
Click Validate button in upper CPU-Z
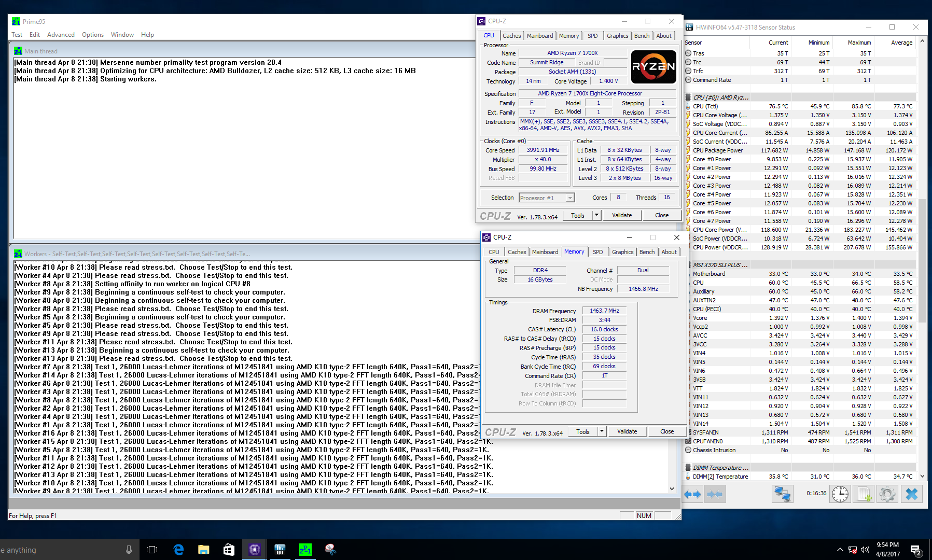click(x=621, y=215)
